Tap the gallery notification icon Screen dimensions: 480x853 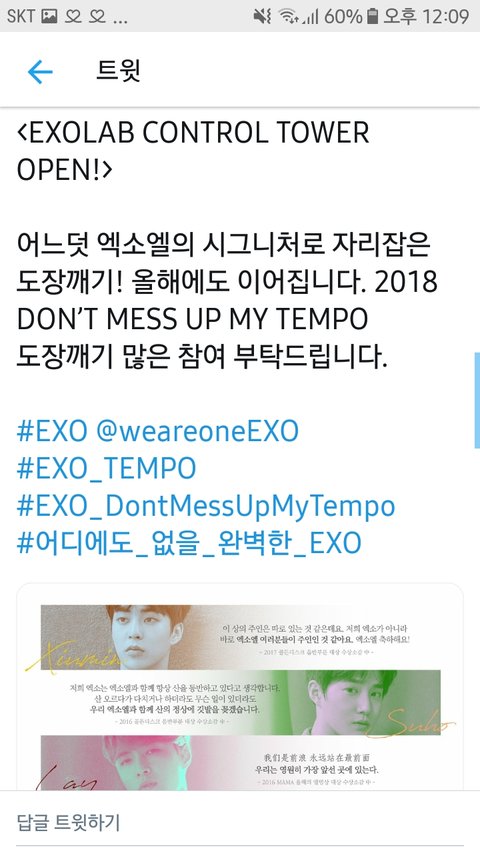(x=50, y=17)
